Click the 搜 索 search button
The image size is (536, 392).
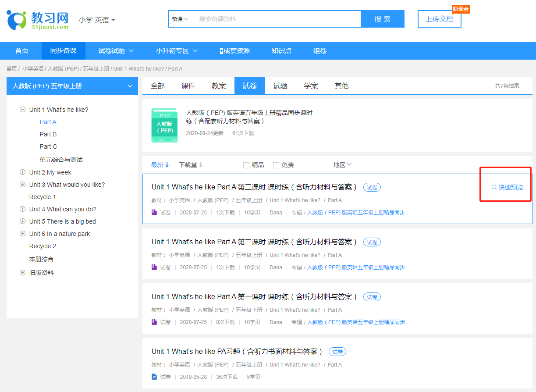coord(382,19)
